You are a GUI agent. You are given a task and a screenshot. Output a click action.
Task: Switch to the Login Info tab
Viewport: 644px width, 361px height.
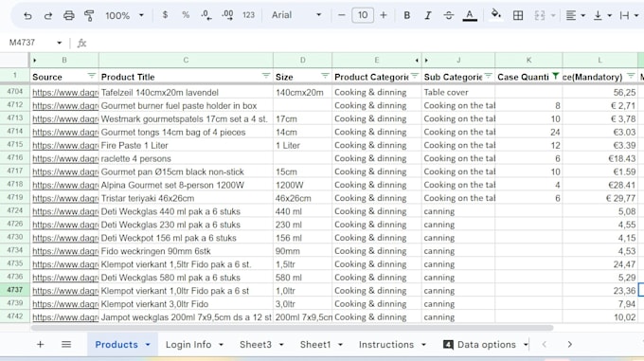(x=188, y=345)
